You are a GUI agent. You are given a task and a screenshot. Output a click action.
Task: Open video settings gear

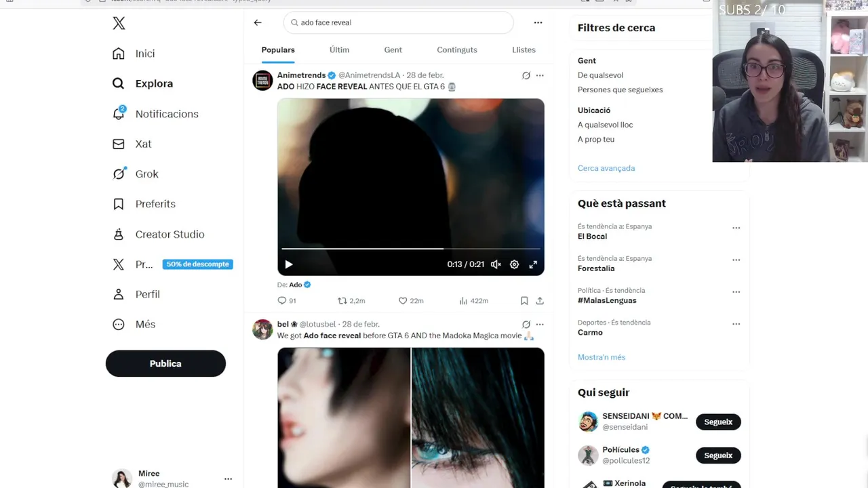coord(514,264)
